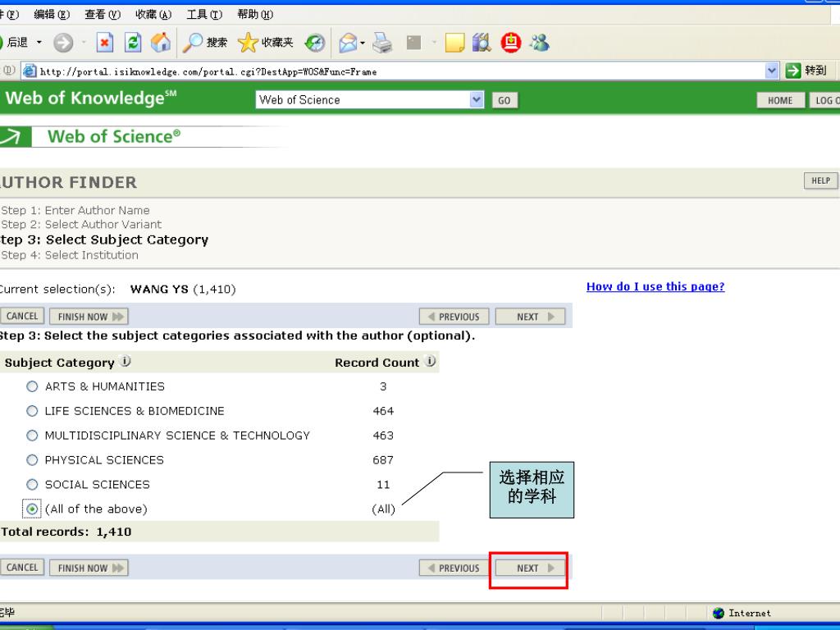This screenshot has width=840, height=630.
Task: Click the record count 687 for Physical Sciences
Action: click(x=383, y=460)
